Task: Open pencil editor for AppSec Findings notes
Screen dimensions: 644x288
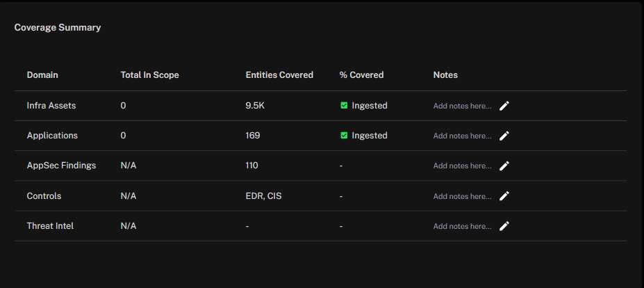Action: point(504,166)
